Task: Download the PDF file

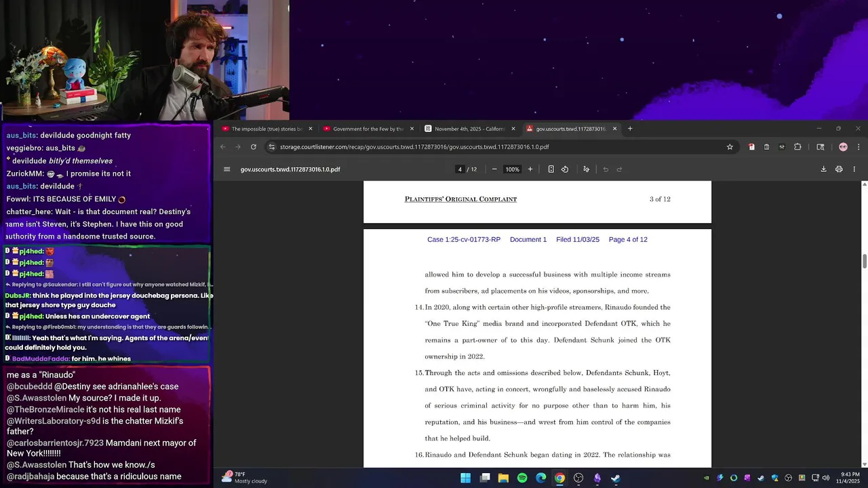Action: [824, 169]
